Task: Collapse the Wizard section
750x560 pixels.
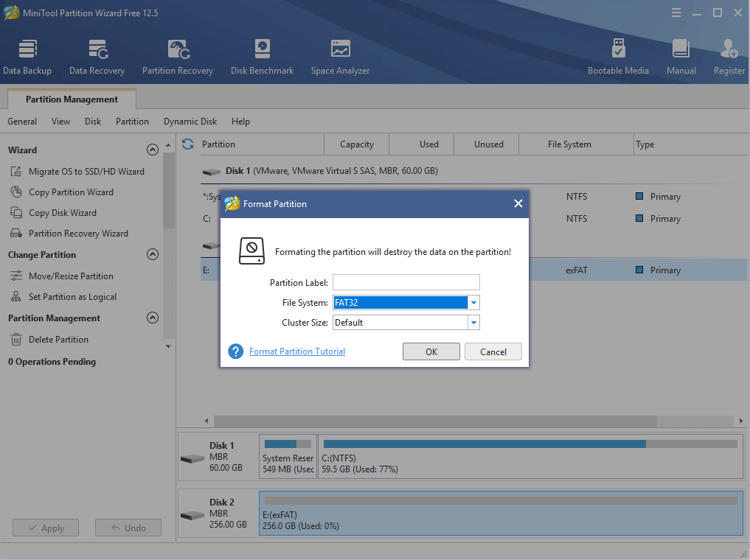Action: tap(153, 149)
